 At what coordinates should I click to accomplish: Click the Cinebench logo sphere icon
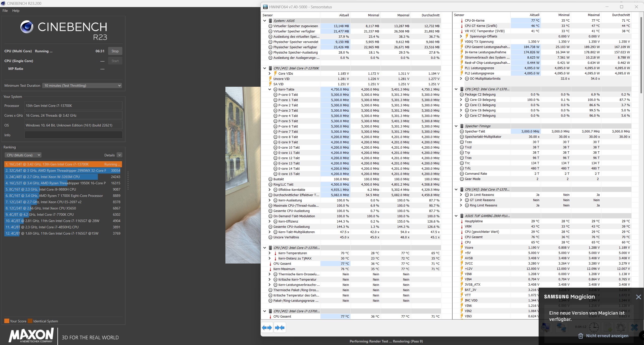click(27, 27)
